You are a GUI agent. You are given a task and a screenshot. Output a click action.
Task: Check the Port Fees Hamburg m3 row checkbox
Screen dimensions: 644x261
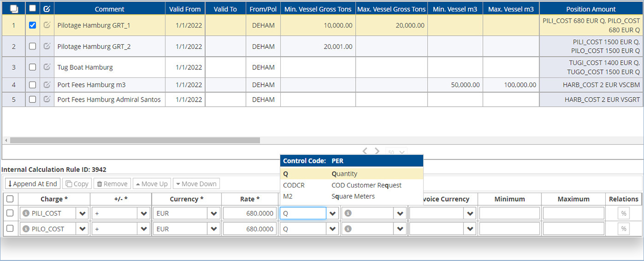click(33, 85)
